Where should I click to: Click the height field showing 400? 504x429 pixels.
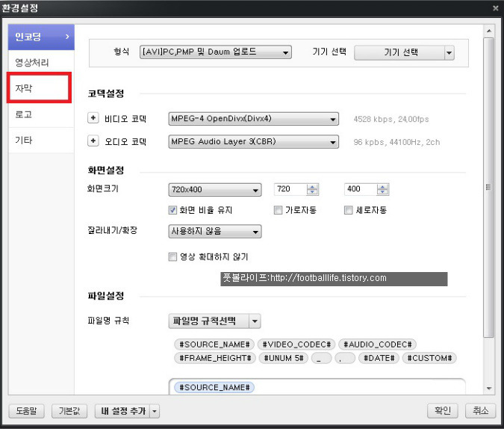(361, 189)
